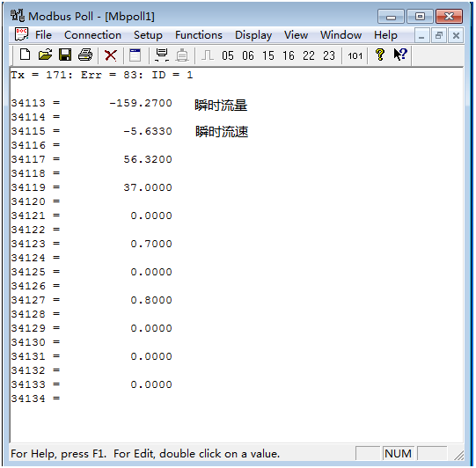Click the Connect toolbar icon
Image resolution: width=476 pixels, height=468 pixels.
point(162,55)
